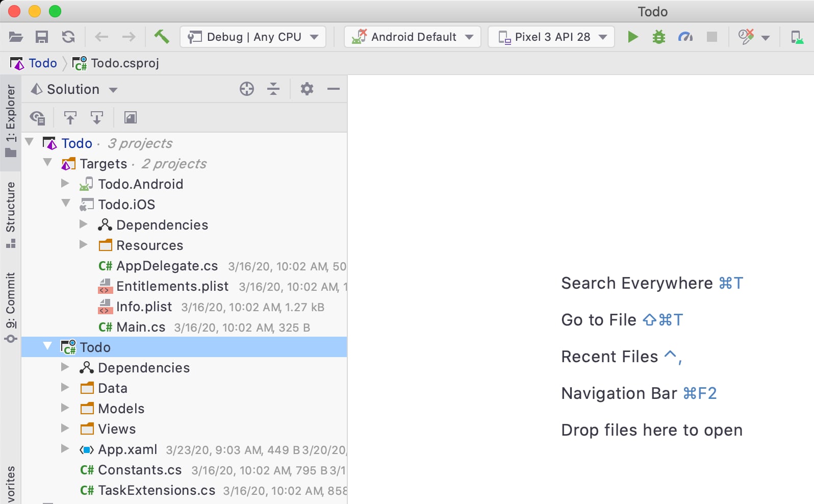Viewport: 814px width, 504px height.
Task: Collapse the Todo.iOS project node
Action: coord(66,204)
